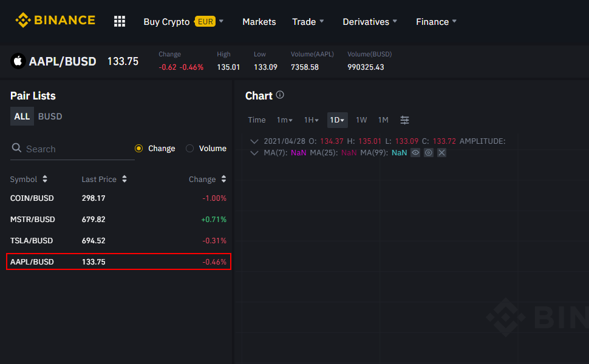Select the Volume radio button
This screenshot has height=364, width=589.
[189, 149]
